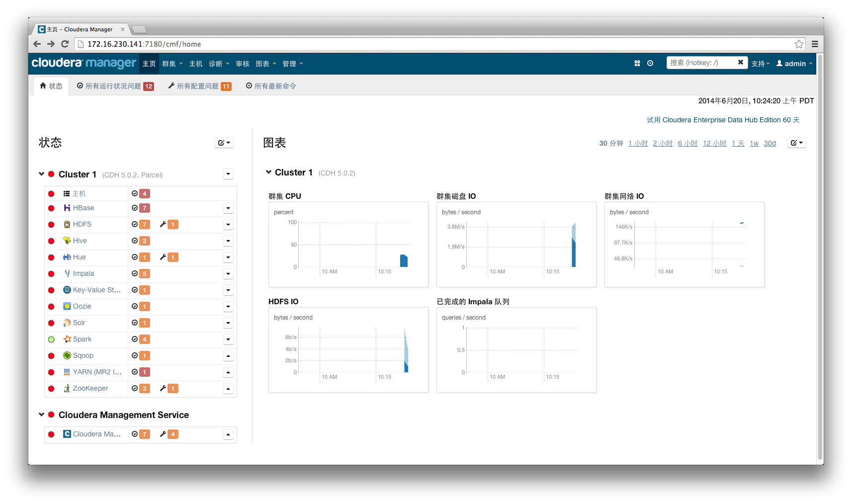Open the 图表 charts menu
Screen dimensions: 852x504
pos(266,64)
